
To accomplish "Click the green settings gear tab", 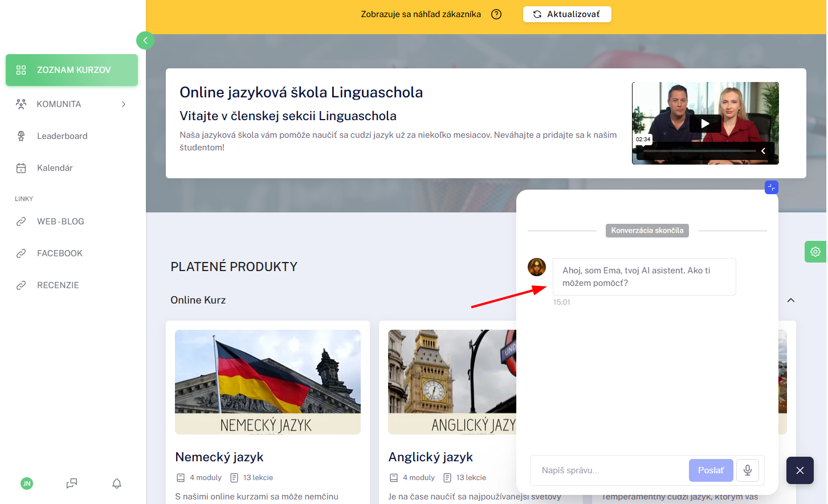I will click(x=815, y=252).
